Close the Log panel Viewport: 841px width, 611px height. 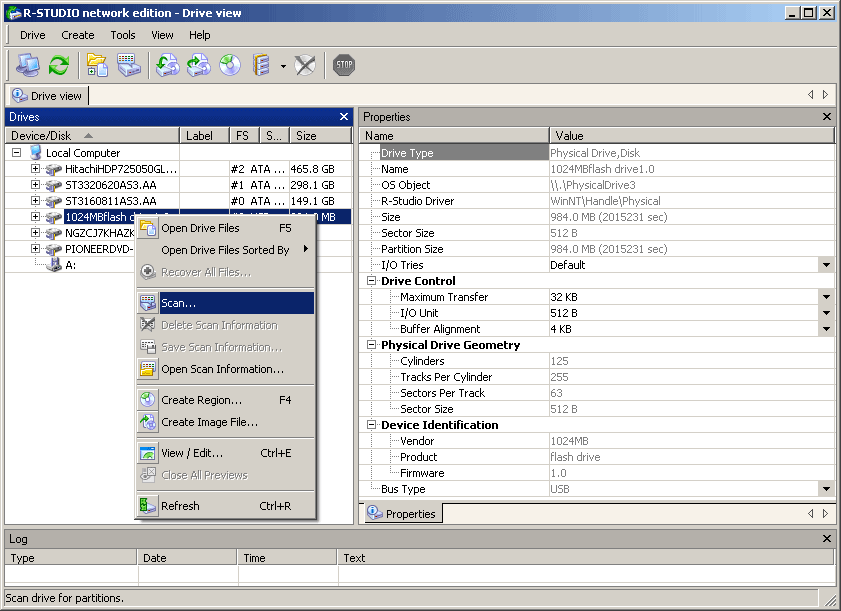(x=827, y=539)
